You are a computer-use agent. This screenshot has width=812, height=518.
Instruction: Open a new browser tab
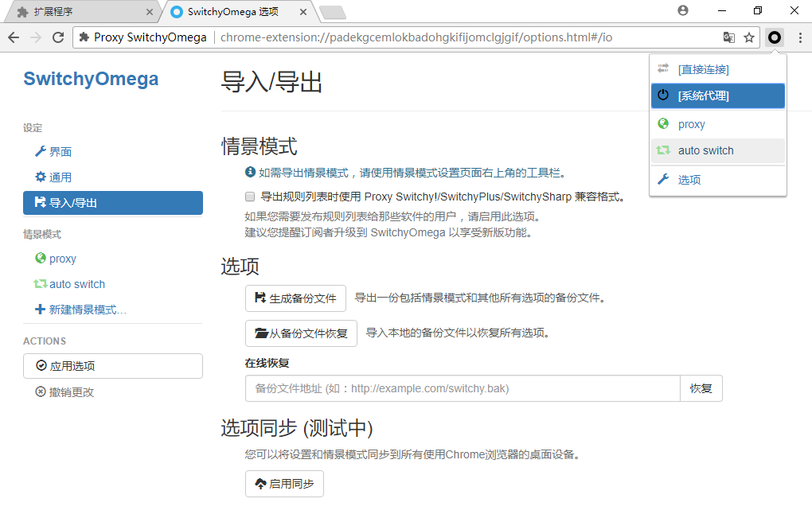(333, 12)
